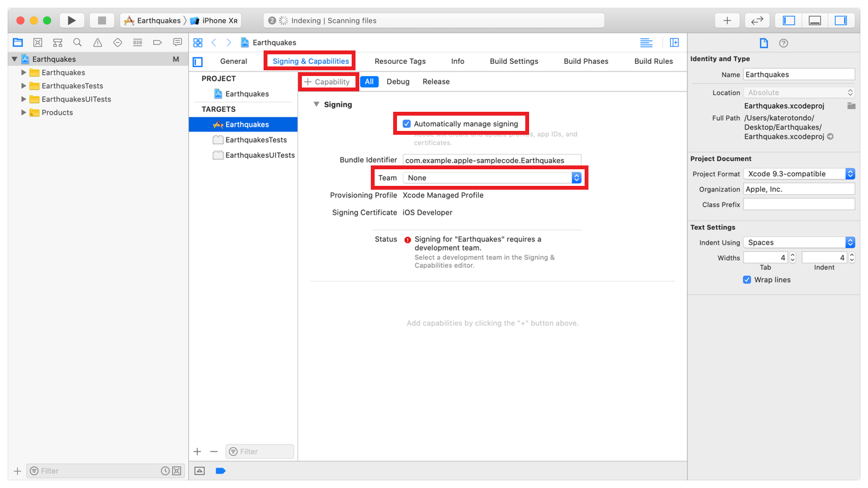868x488 pixels.
Task: Expand the Products folder
Action: point(24,112)
